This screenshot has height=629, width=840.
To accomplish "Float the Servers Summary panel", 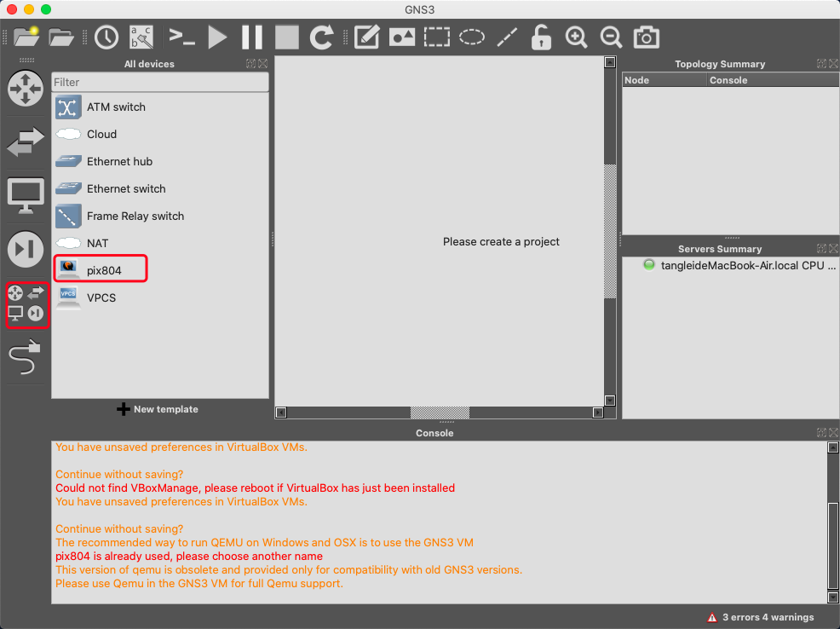I will tap(821, 249).
